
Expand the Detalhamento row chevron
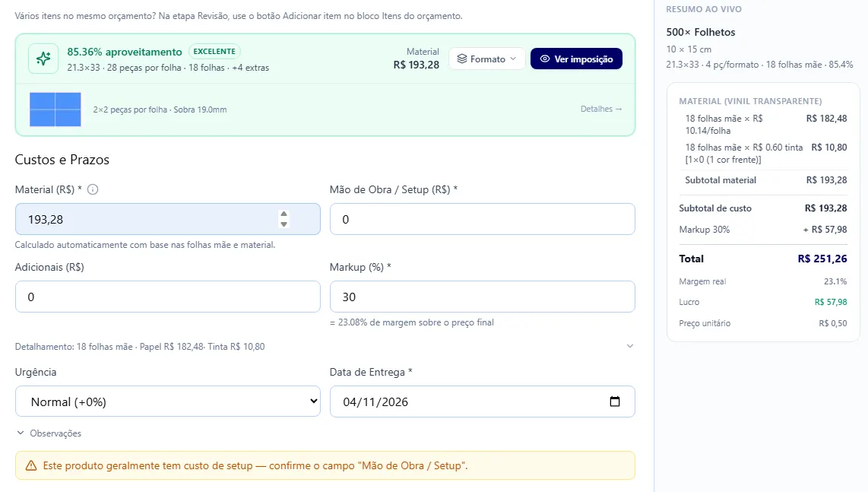[x=629, y=346]
